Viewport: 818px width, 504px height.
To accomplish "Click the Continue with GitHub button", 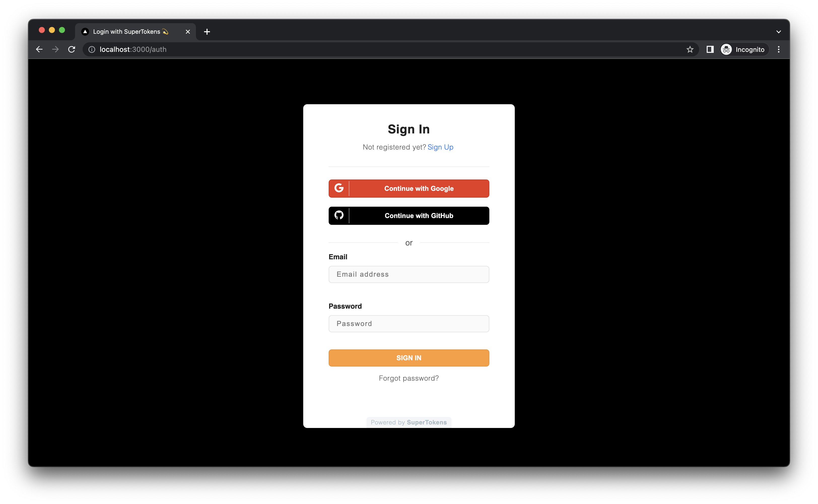I will coord(408,215).
